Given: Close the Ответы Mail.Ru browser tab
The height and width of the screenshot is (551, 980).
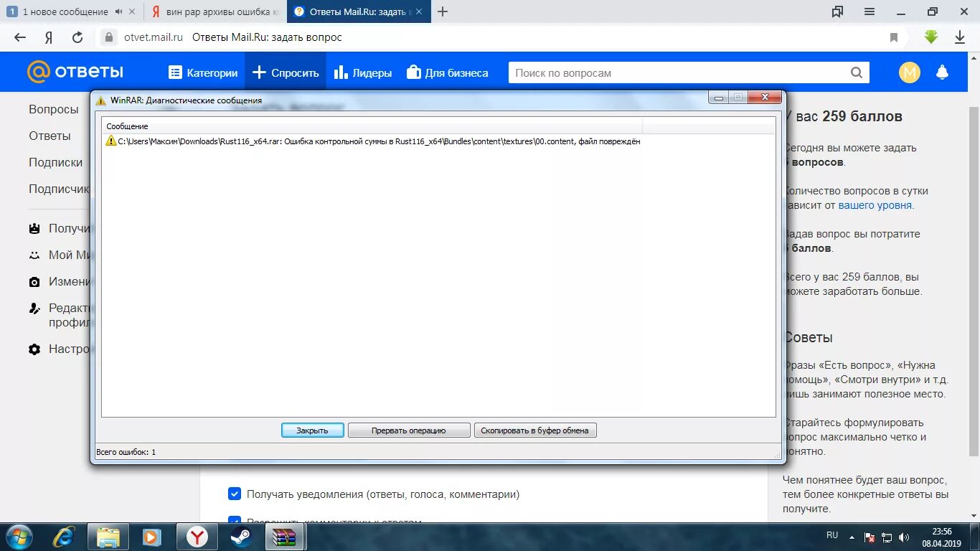Looking at the screenshot, I should [419, 11].
